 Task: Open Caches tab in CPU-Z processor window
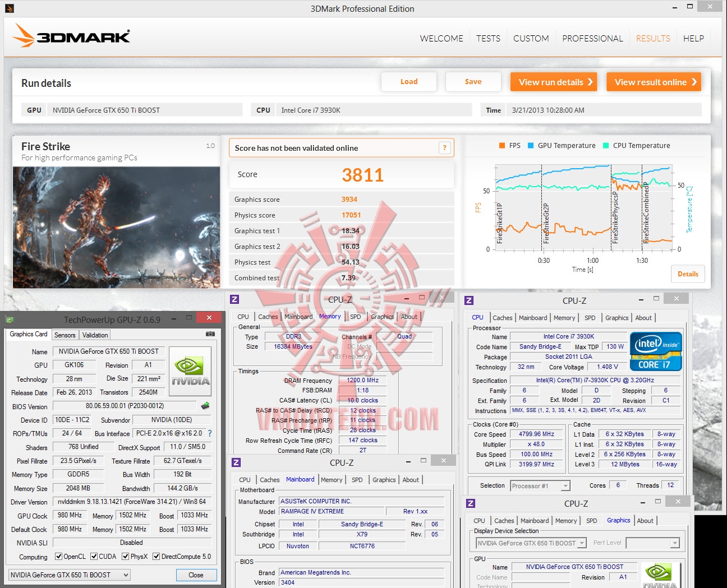pos(502,318)
